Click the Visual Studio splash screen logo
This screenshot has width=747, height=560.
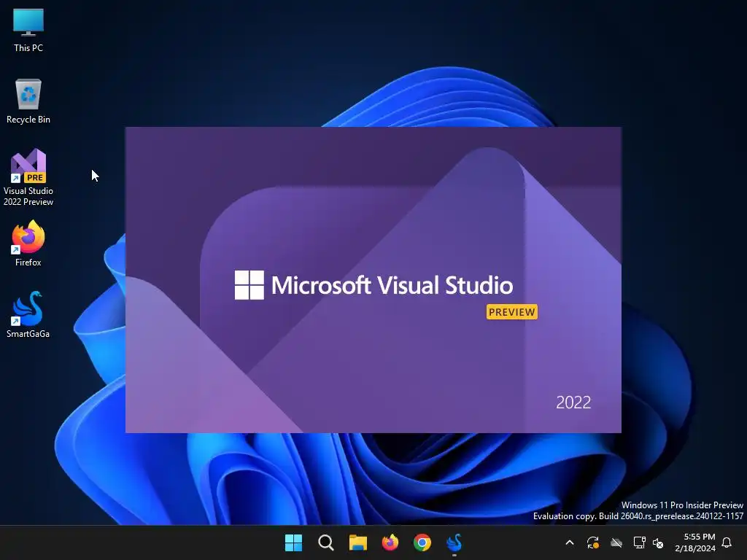pos(249,285)
